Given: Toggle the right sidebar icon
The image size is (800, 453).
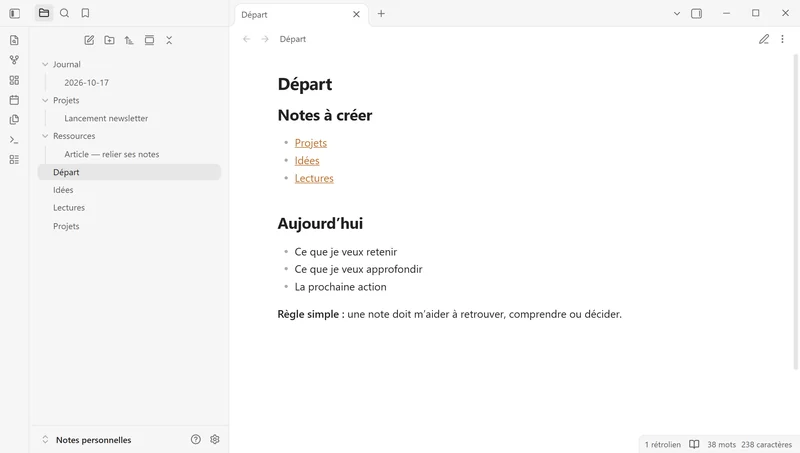Looking at the screenshot, I should click(696, 14).
